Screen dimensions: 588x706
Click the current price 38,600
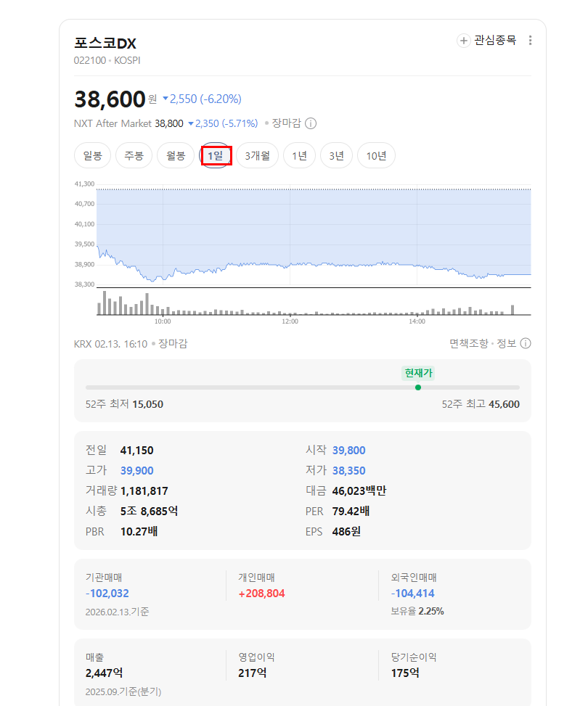[x=110, y=99]
